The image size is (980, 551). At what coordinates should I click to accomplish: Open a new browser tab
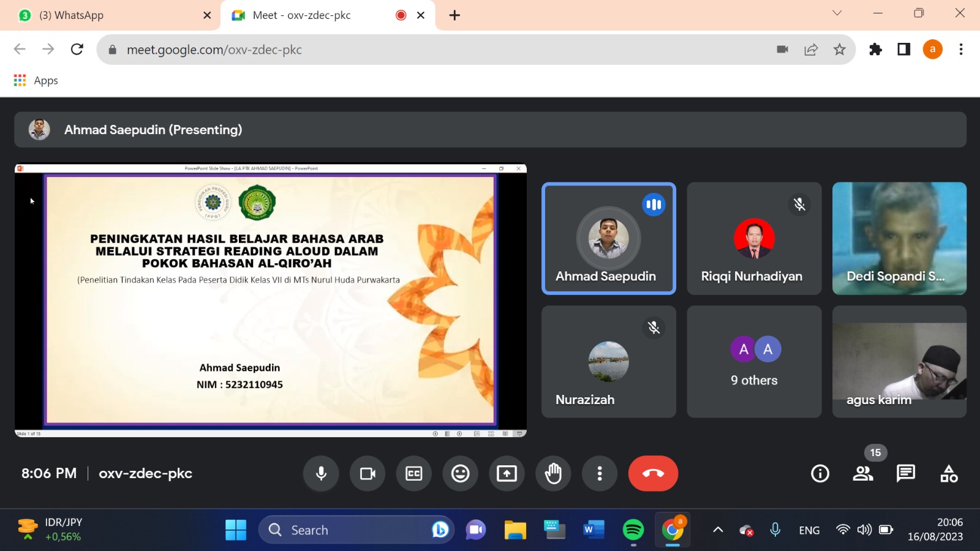coord(454,15)
